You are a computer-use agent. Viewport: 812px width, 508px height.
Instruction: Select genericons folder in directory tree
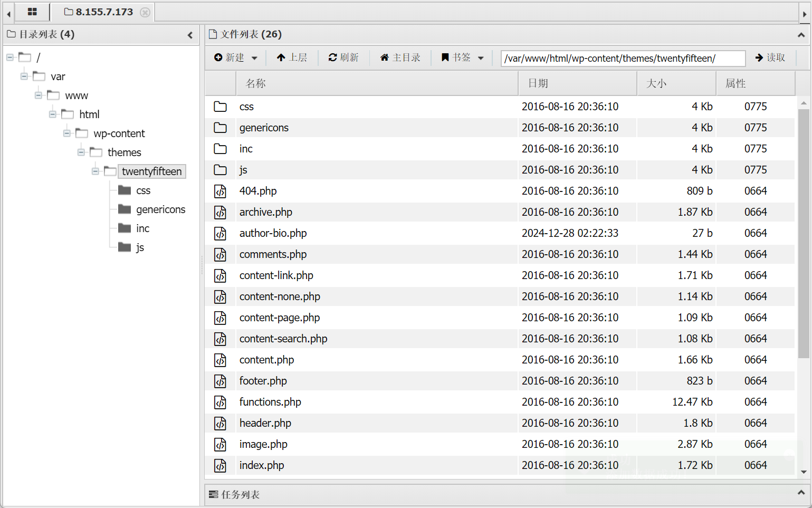coord(160,209)
